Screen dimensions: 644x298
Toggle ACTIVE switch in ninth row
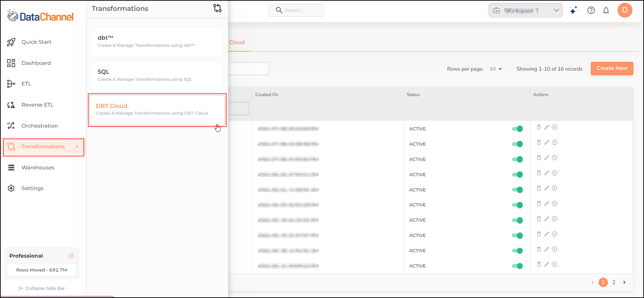(517, 251)
